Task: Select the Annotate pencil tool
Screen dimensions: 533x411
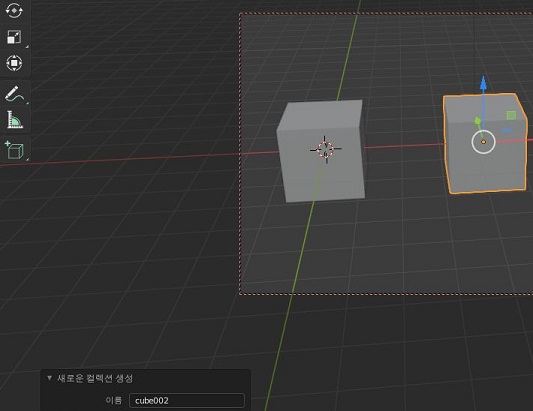Action: point(15,94)
